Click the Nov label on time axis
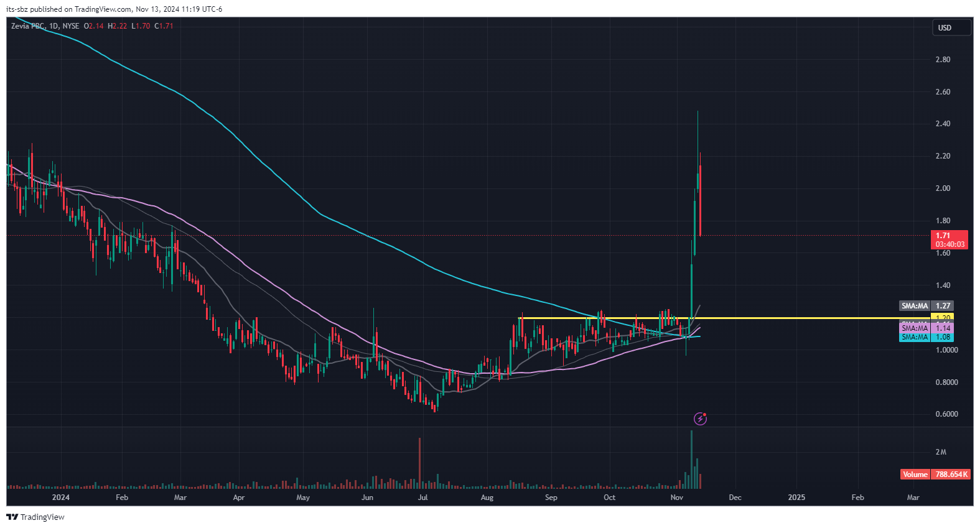 677,498
